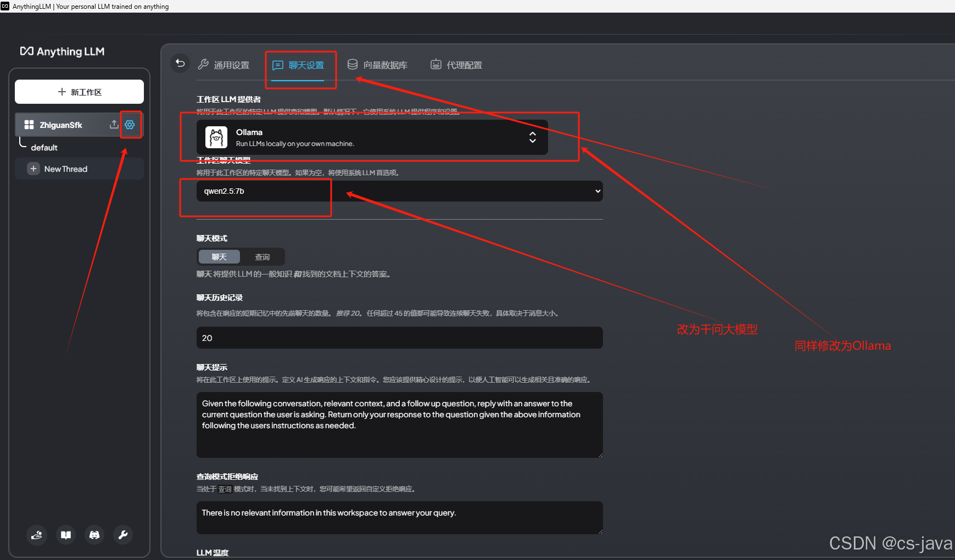Select 聊天 chat mode
This screenshot has width=955, height=560.
coord(219,256)
